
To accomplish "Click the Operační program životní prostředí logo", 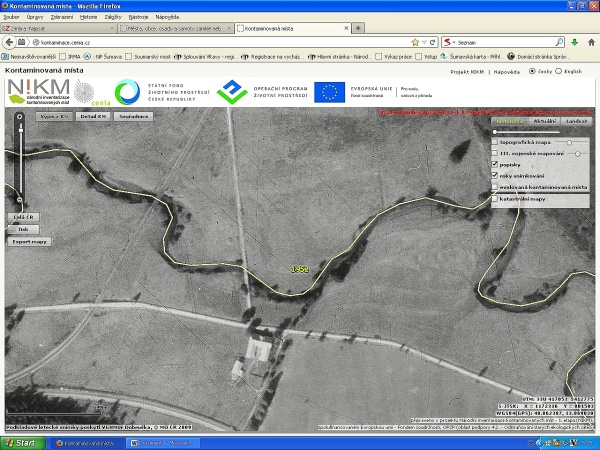I will click(260, 92).
